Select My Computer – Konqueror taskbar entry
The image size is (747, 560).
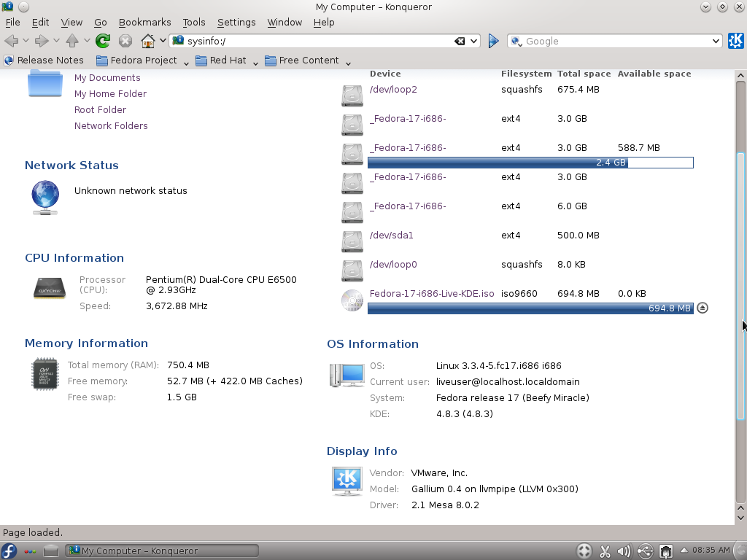(162, 551)
